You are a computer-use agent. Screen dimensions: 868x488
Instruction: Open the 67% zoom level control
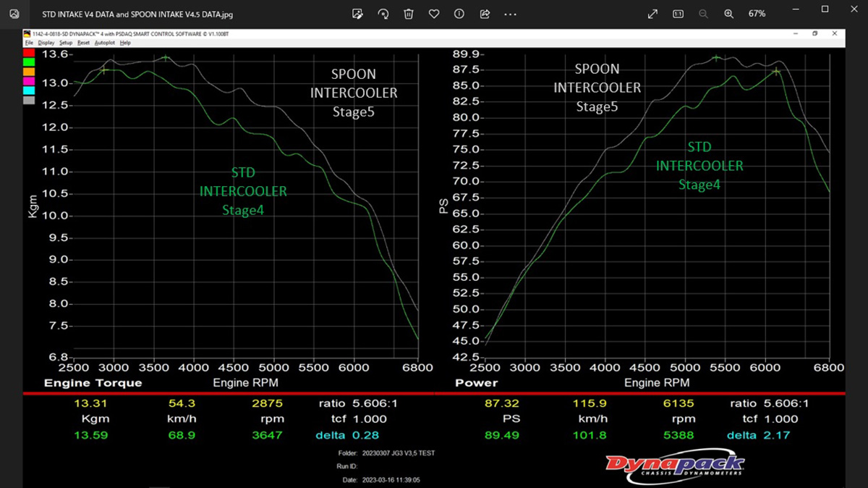point(757,14)
